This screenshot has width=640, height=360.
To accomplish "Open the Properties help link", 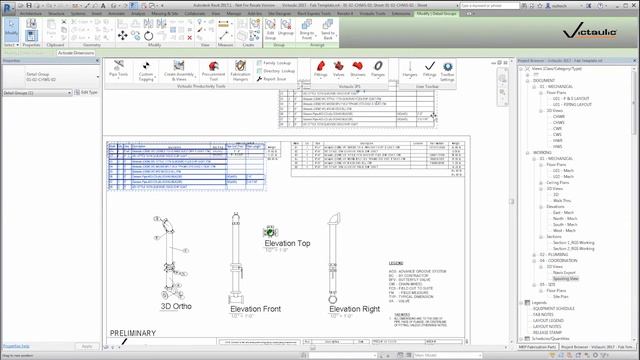I will 16,346.
